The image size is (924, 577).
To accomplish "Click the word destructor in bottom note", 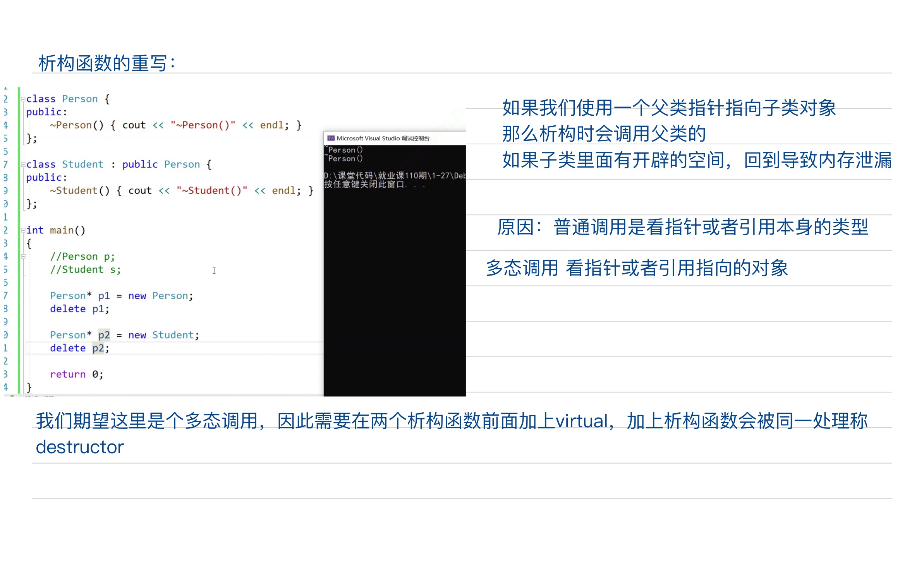I will (x=80, y=447).
